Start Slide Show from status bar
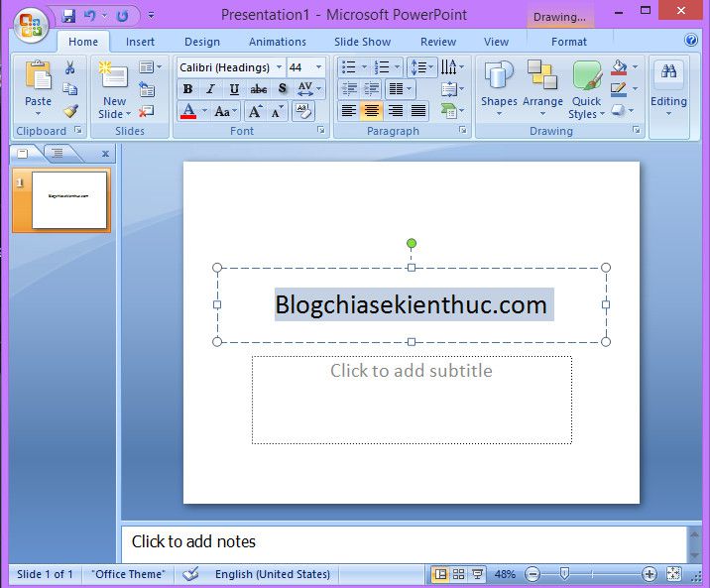710x588 pixels. click(x=477, y=574)
